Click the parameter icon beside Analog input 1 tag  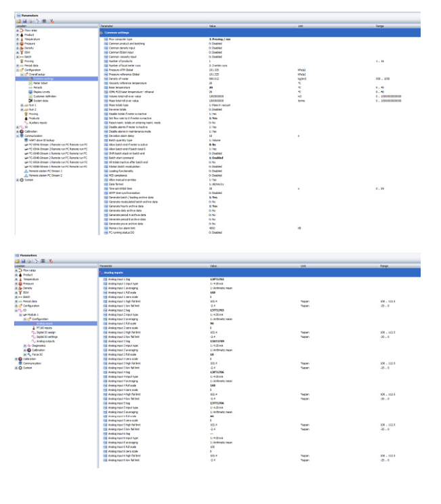click(105, 279)
